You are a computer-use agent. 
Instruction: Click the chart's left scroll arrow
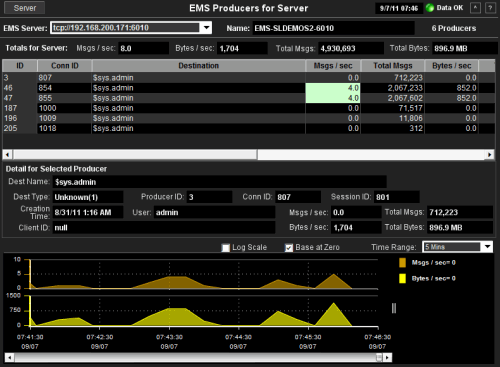[9, 358]
